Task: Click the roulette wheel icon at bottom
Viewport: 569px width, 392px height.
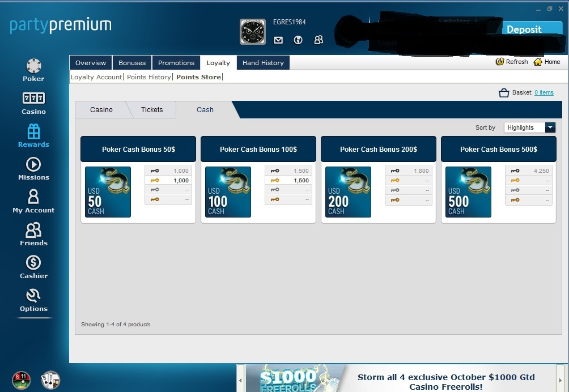Action: (x=22, y=380)
